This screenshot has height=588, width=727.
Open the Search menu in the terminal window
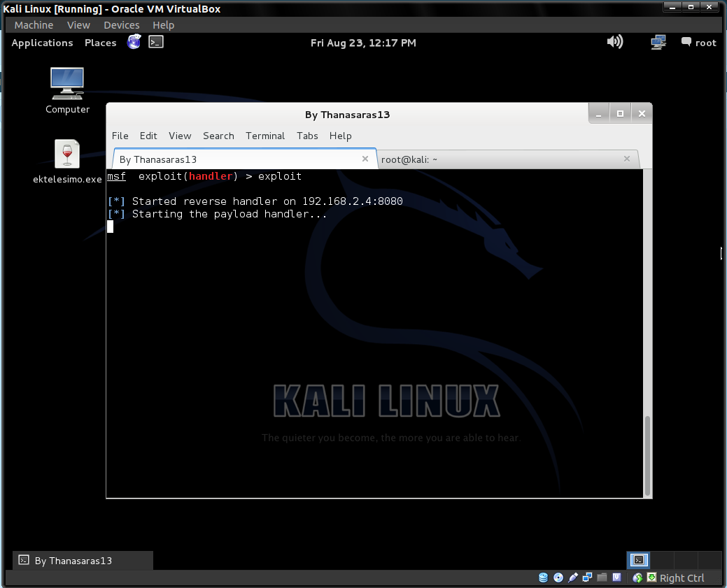point(218,136)
